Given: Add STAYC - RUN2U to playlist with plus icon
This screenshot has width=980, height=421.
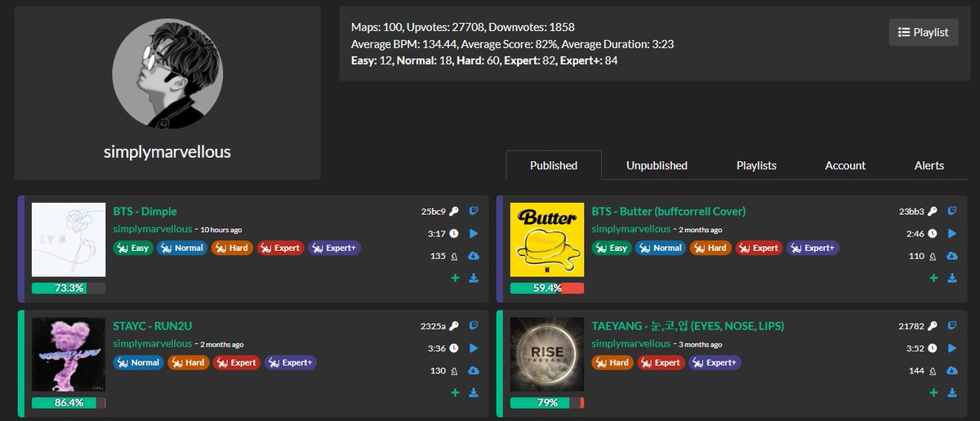Looking at the screenshot, I should [455, 392].
